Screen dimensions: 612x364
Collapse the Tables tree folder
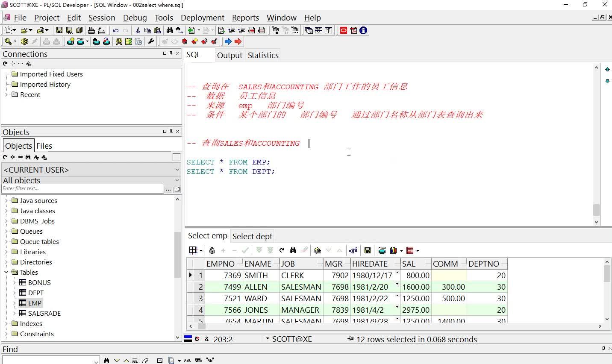(x=6, y=272)
